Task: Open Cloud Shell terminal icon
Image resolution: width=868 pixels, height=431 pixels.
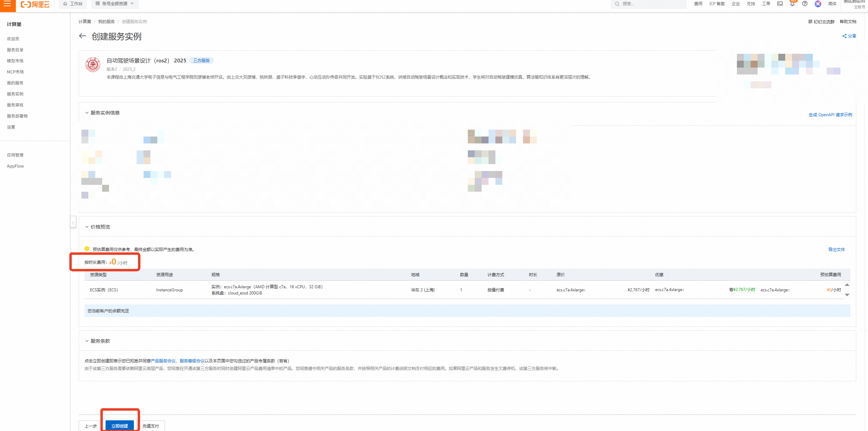Action: tap(780, 4)
